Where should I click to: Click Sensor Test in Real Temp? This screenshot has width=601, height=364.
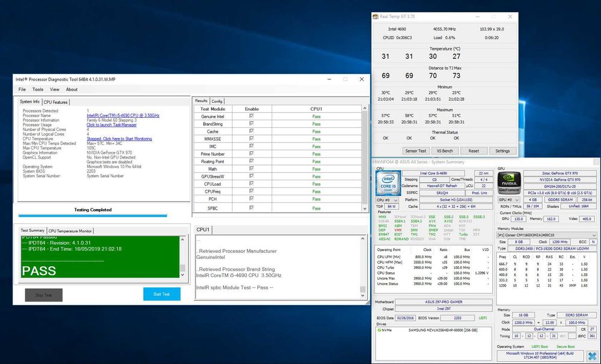click(416, 151)
